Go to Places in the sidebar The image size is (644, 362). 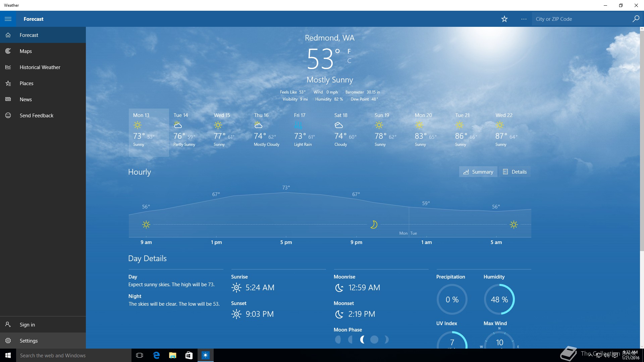pos(43,83)
